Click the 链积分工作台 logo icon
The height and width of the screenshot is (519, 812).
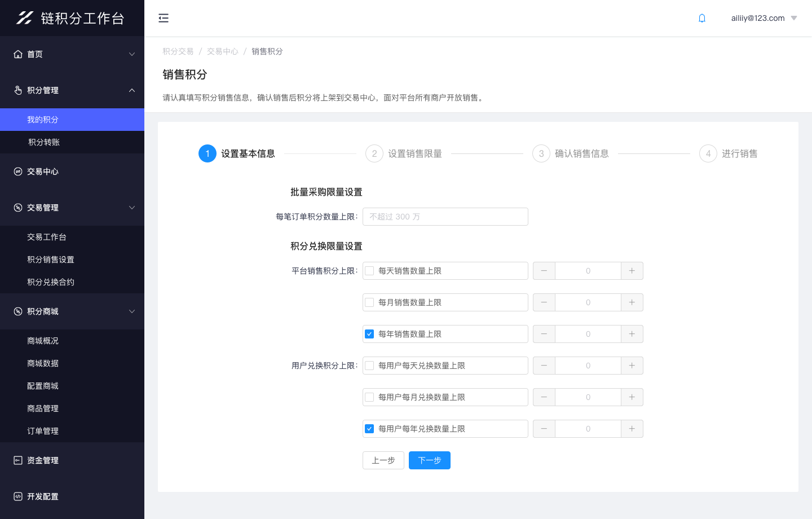point(24,18)
